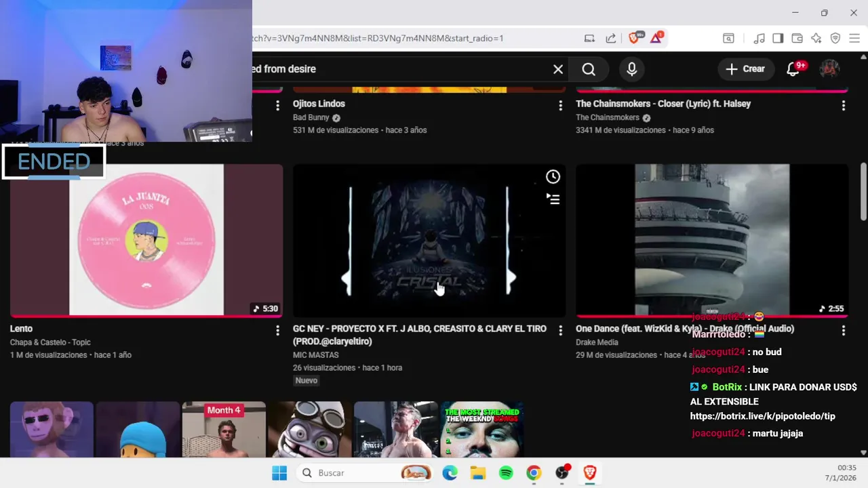Viewport: 868px width, 488px height.
Task: Click the Nuevo badge under GC NEY
Action: pos(307,380)
